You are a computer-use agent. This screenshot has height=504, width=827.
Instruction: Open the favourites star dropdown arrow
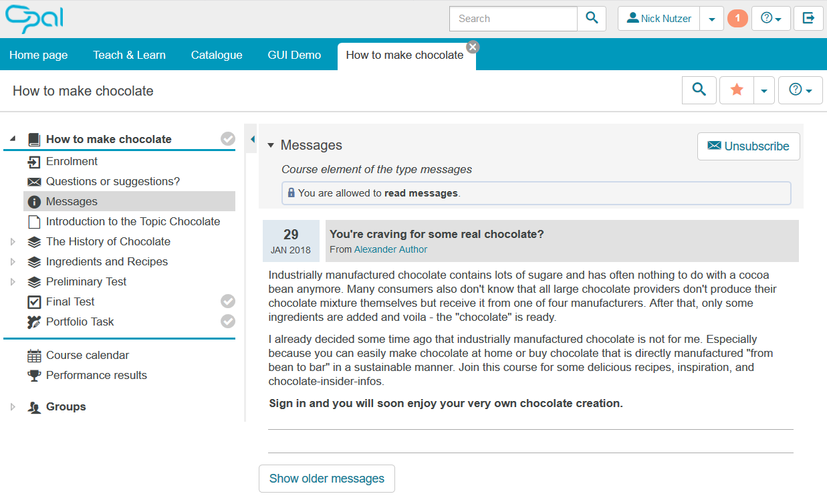click(764, 90)
